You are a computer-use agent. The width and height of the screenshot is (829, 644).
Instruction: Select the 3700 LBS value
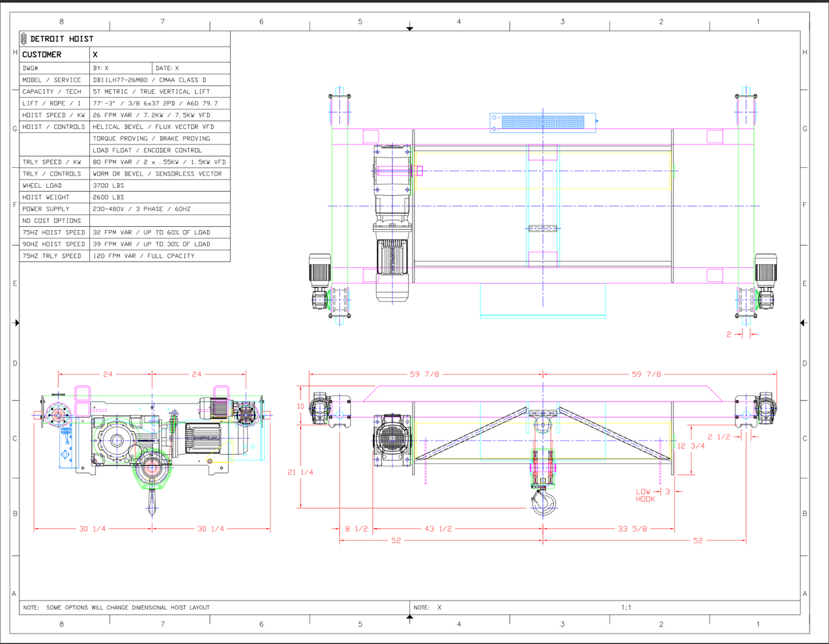pos(108,185)
